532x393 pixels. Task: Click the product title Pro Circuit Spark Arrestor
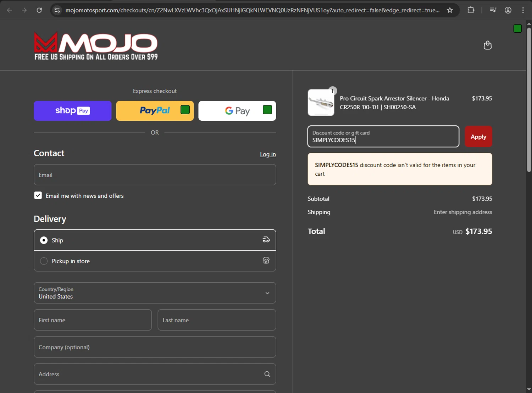tap(394, 103)
